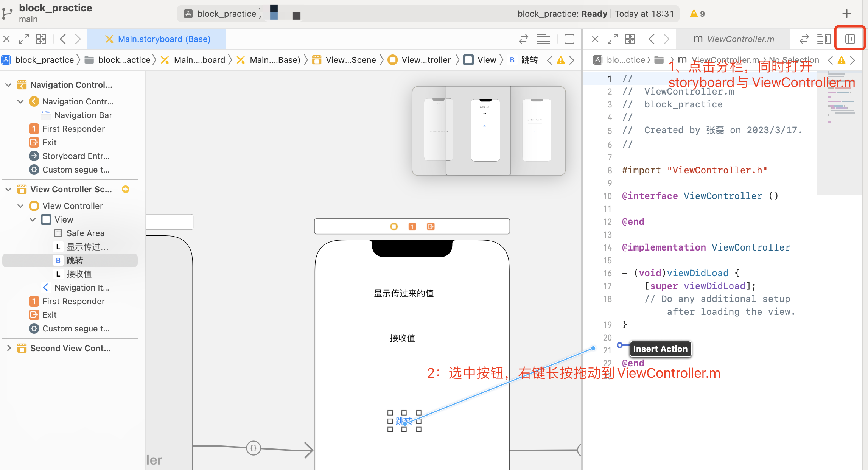Toggle the minimap editor options in the right pane
Screen dimensions: 868x470
[x=824, y=39]
